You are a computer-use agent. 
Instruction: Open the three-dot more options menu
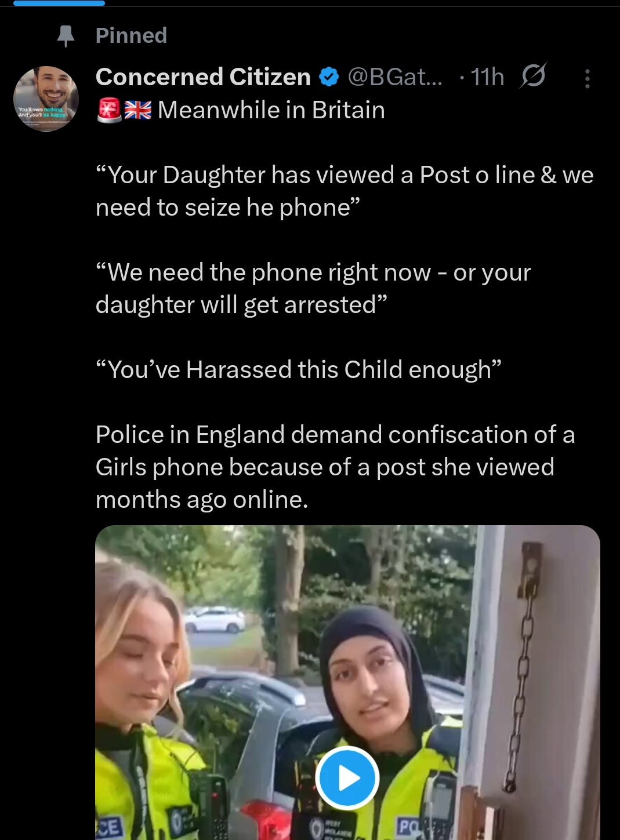[x=588, y=78]
